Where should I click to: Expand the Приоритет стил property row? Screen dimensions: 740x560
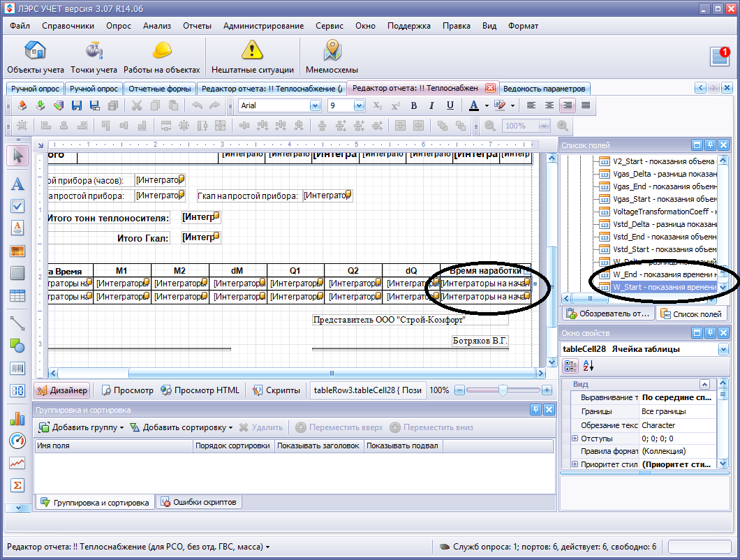[x=575, y=464]
